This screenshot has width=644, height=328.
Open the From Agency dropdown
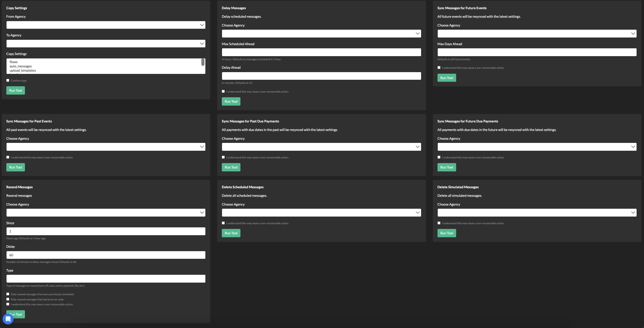(x=106, y=25)
